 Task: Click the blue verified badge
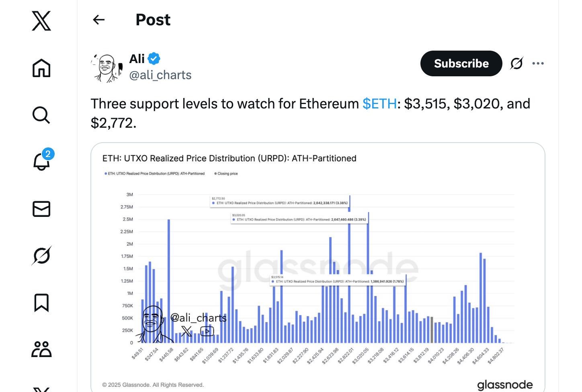click(x=154, y=59)
